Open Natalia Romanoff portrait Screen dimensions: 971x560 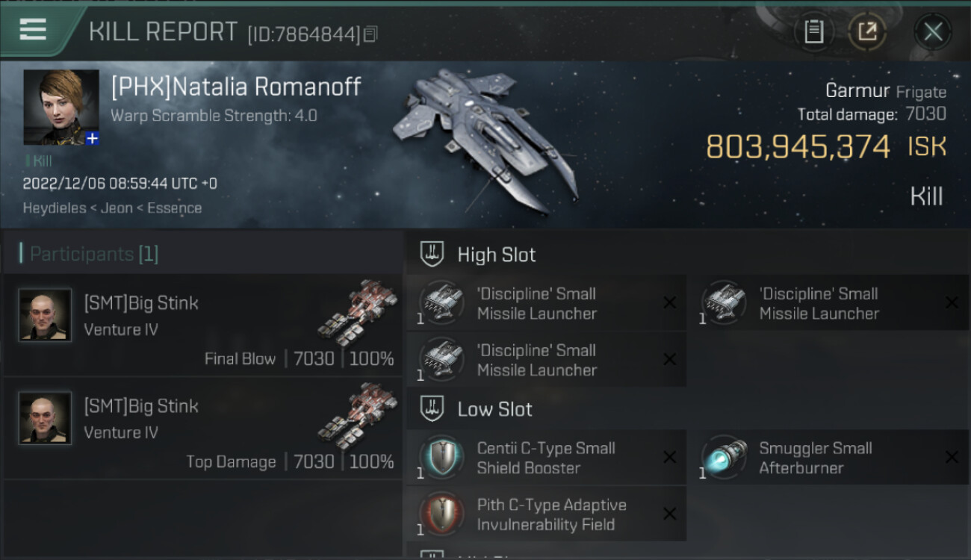point(61,108)
